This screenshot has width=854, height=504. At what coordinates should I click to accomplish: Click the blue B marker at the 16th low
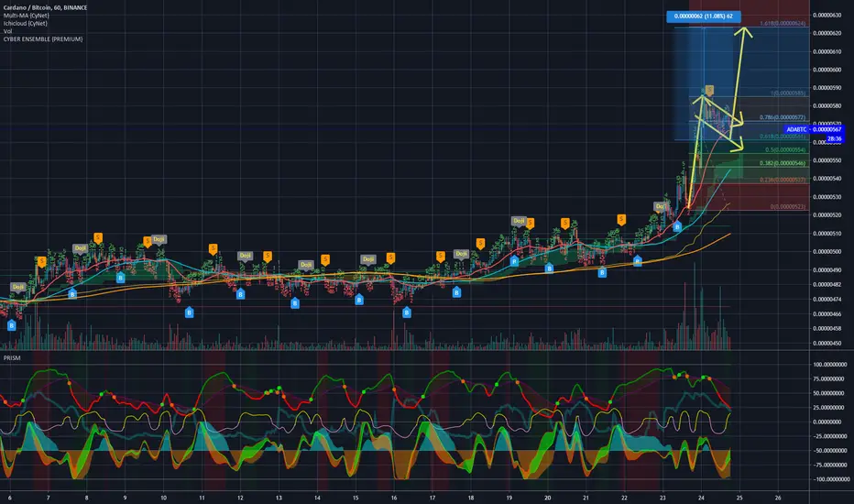point(406,312)
